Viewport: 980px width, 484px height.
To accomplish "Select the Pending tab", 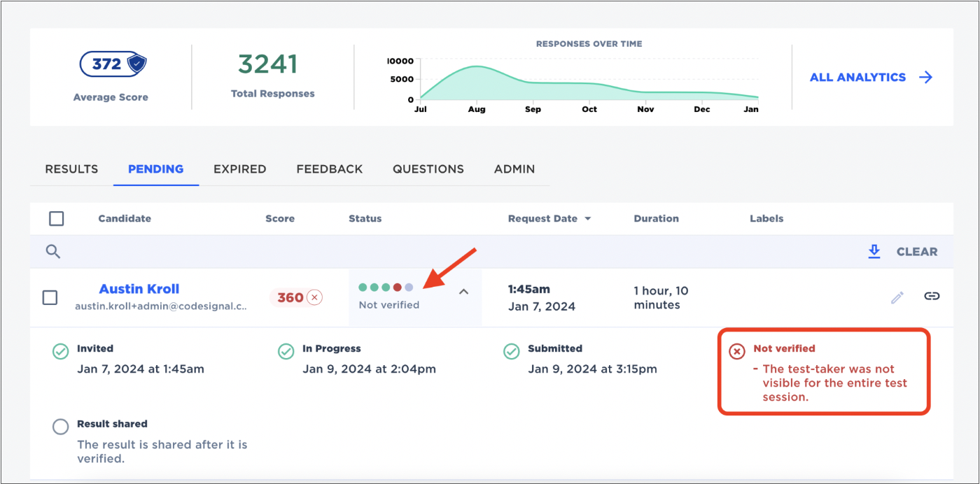I will pyautogui.click(x=155, y=169).
